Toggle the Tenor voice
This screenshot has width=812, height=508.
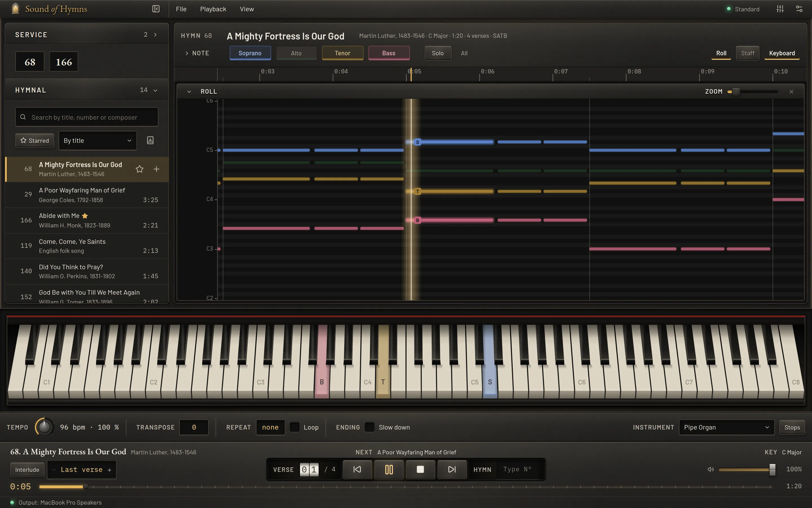343,53
